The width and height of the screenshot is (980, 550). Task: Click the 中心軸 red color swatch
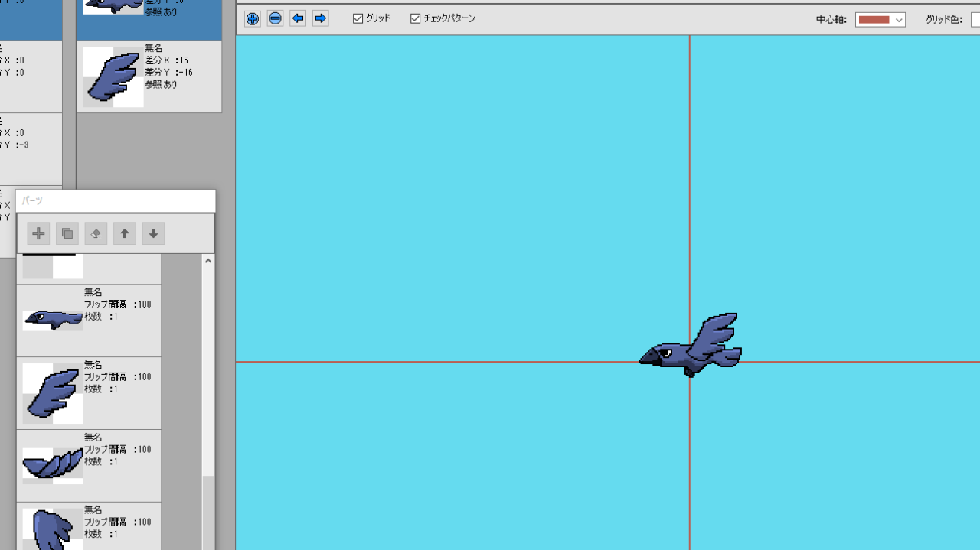tap(874, 20)
